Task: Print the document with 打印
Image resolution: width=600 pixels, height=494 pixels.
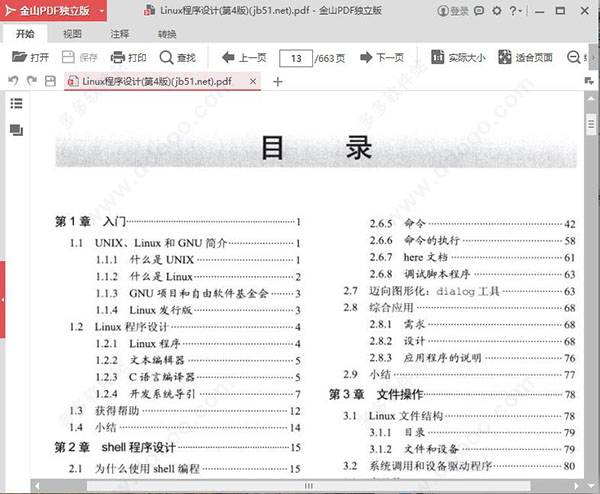Action: click(129, 57)
